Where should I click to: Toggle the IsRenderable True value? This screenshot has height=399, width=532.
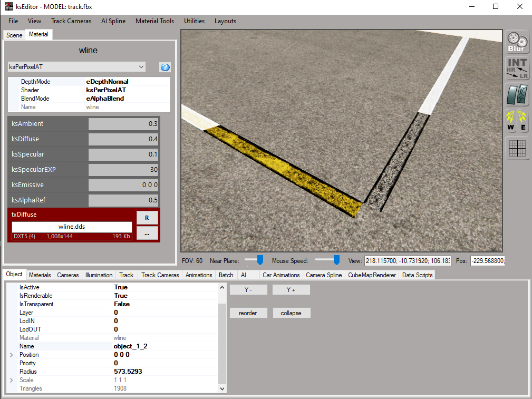pos(121,296)
